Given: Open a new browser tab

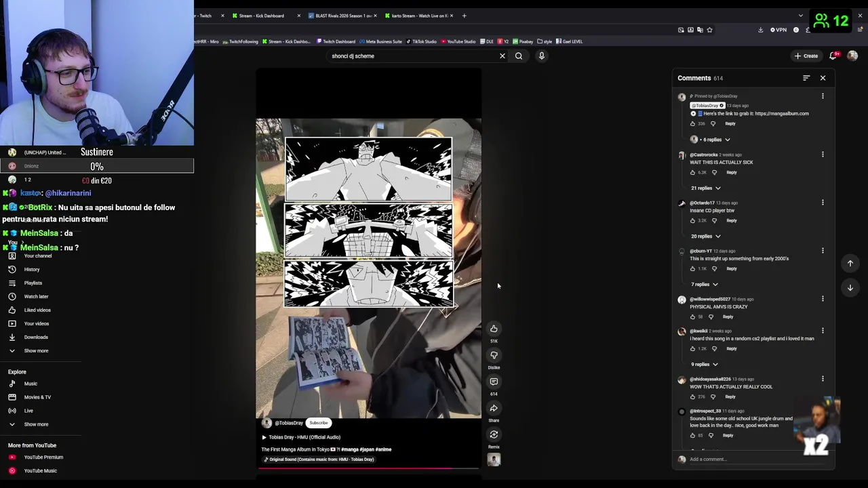Looking at the screenshot, I should [464, 16].
